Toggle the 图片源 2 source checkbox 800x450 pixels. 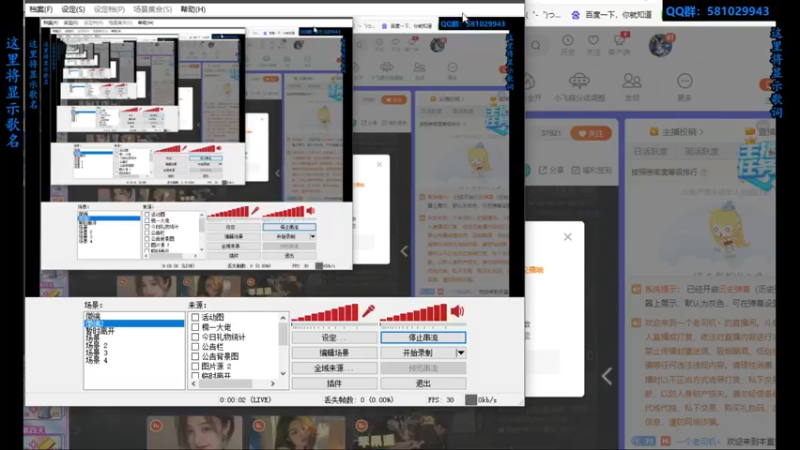click(x=195, y=366)
